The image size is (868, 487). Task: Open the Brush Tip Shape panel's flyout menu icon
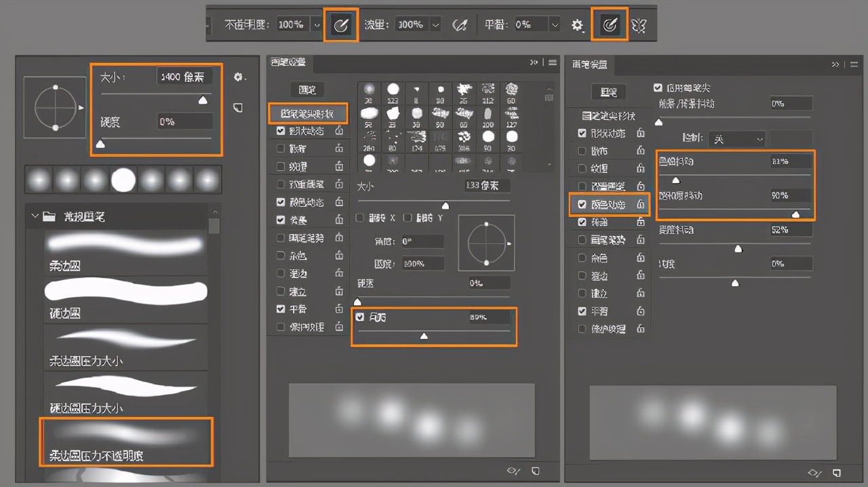553,62
